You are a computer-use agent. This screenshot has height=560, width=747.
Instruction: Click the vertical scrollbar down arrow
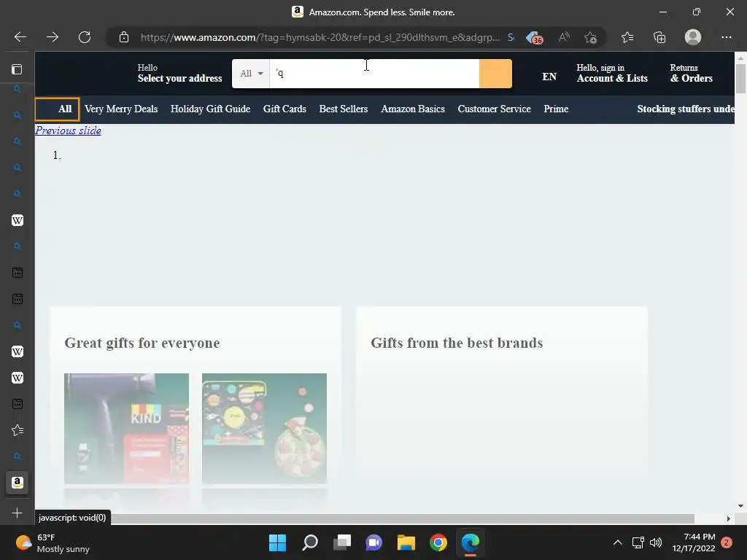point(740,506)
